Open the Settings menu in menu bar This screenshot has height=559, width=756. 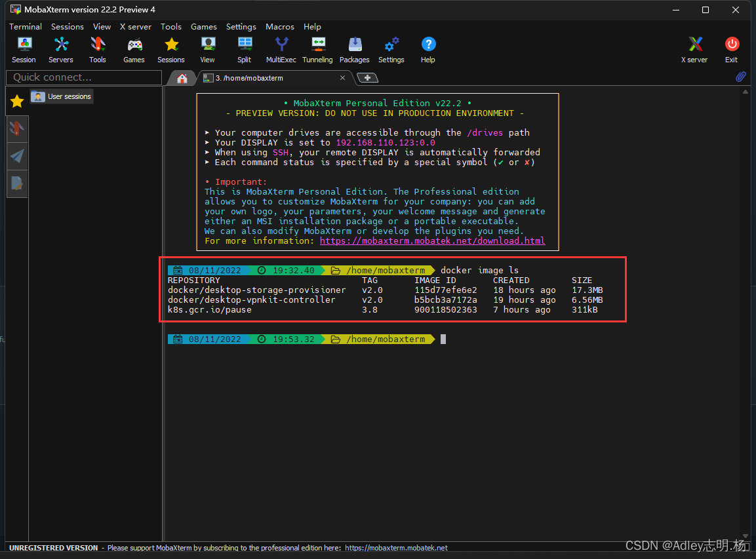241,27
